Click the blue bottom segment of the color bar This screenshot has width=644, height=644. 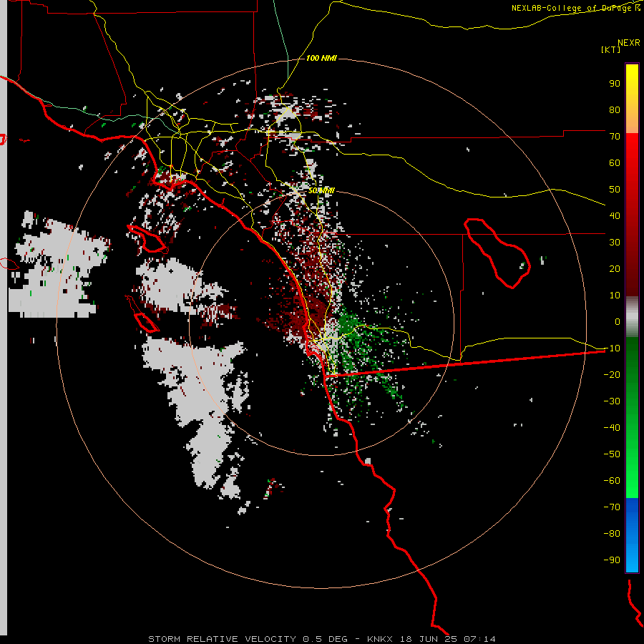pos(632,535)
